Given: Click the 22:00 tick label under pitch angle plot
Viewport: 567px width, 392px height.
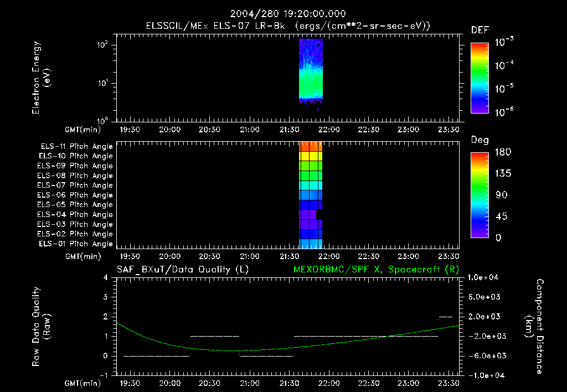Looking at the screenshot, I should coord(329,256).
